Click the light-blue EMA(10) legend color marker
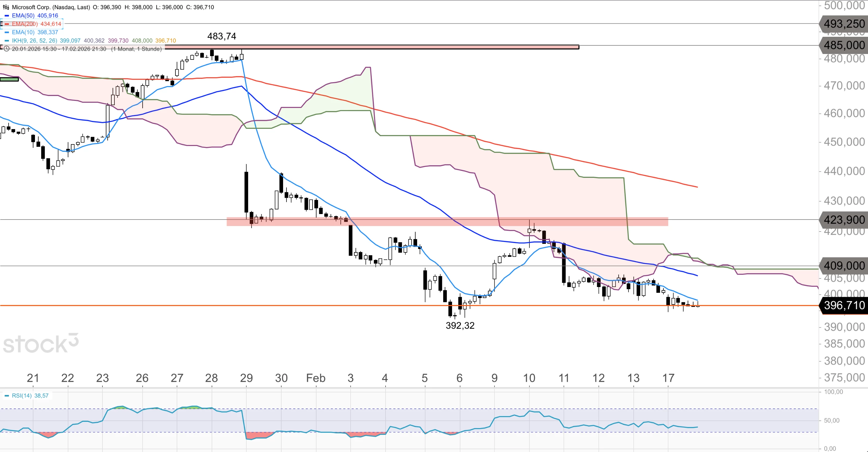This screenshot has height=452, width=868. pyautogui.click(x=7, y=32)
